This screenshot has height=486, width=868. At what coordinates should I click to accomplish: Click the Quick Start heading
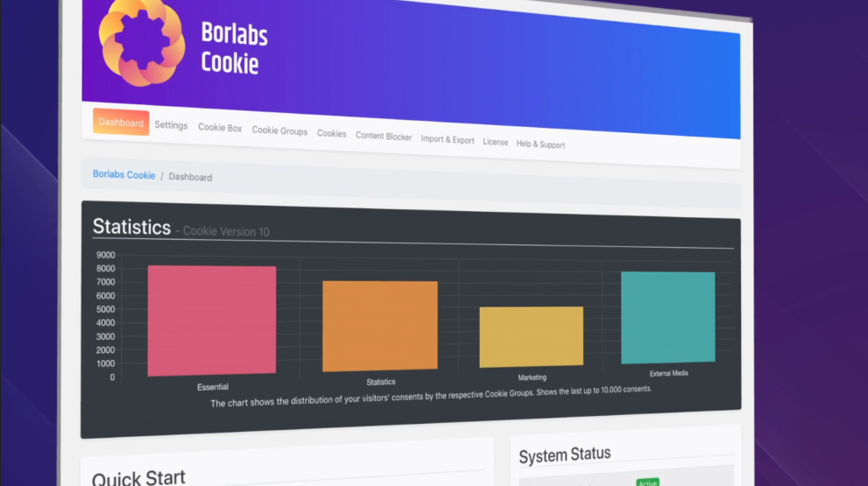138,478
